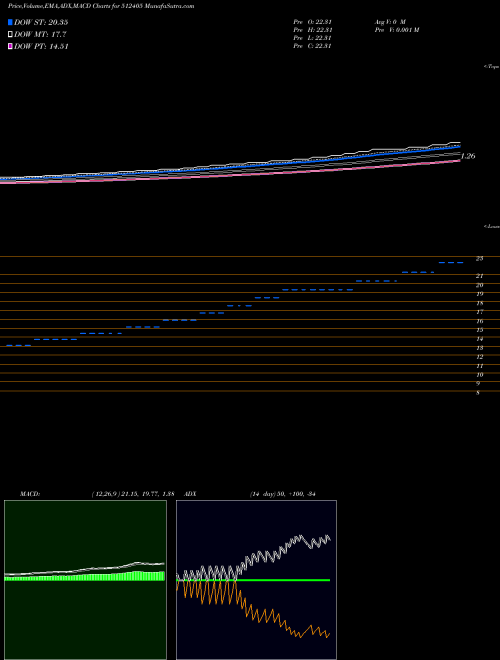This screenshot has height=660, width=500.
Task: Click price axis label 8
Action: [x=478, y=393]
